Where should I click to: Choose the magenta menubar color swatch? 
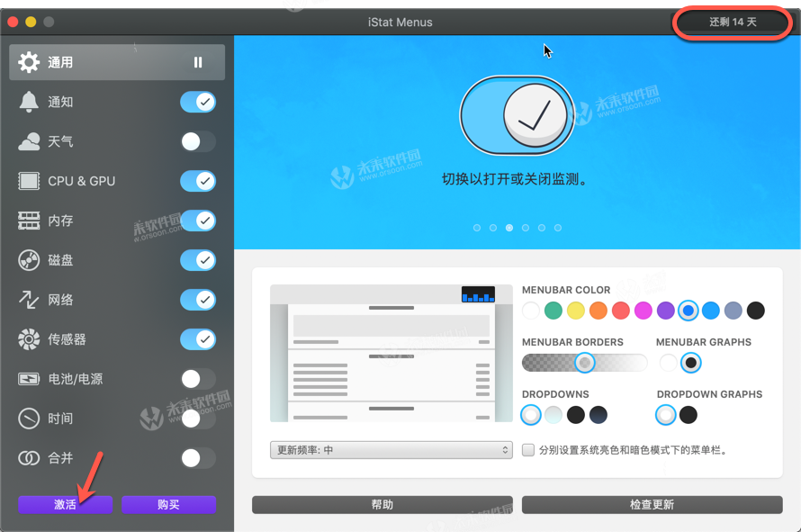[x=643, y=311]
